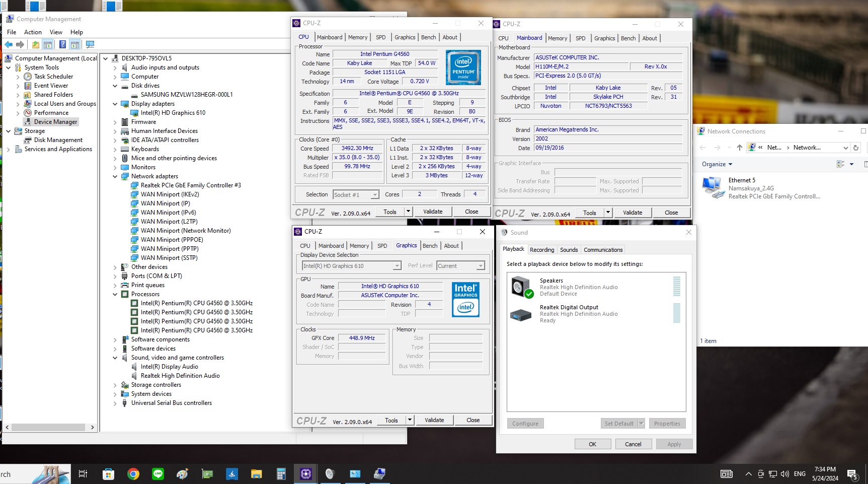Open the Help question mark toolbar icon
The image size is (868, 484).
click(x=62, y=44)
